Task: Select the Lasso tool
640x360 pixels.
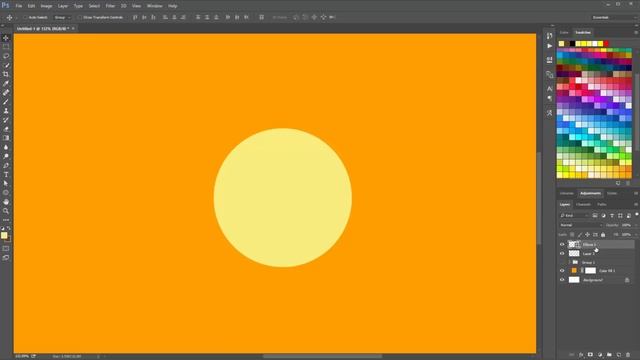Action: [x=6, y=56]
